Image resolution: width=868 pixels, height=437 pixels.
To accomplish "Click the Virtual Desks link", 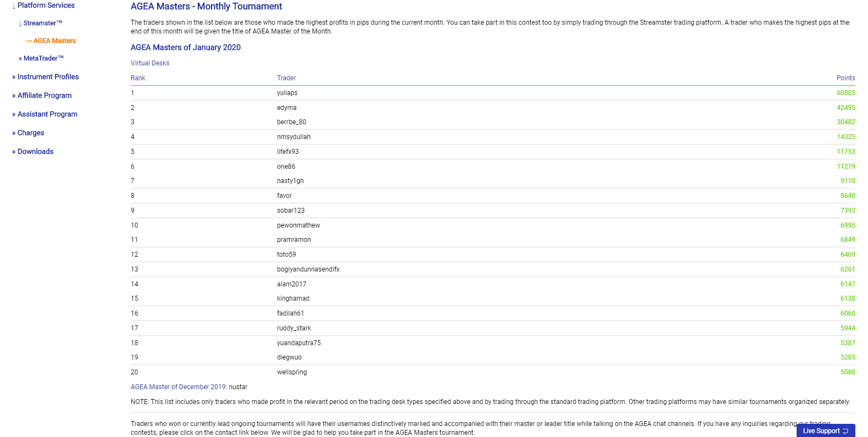I will [x=150, y=63].
